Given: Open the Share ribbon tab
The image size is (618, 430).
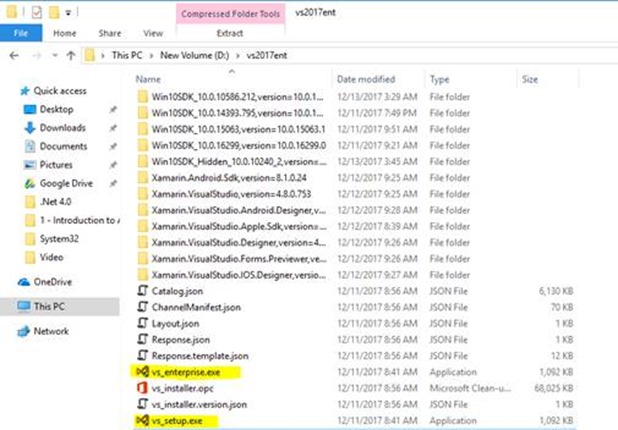Looking at the screenshot, I should (110, 33).
